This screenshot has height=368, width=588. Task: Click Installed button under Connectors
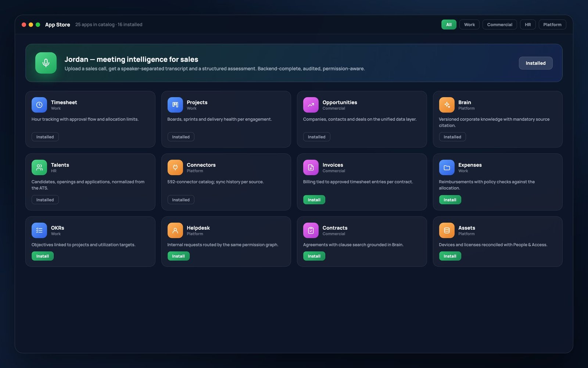(x=181, y=200)
